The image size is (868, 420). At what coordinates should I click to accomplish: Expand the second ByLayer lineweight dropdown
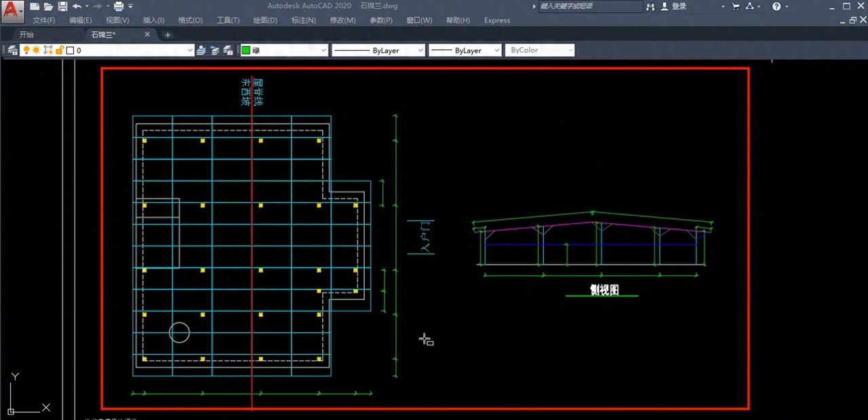pyautogui.click(x=497, y=50)
